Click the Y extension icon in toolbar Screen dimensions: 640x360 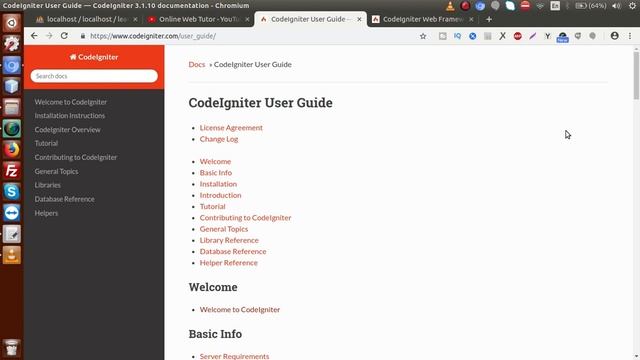click(547, 36)
